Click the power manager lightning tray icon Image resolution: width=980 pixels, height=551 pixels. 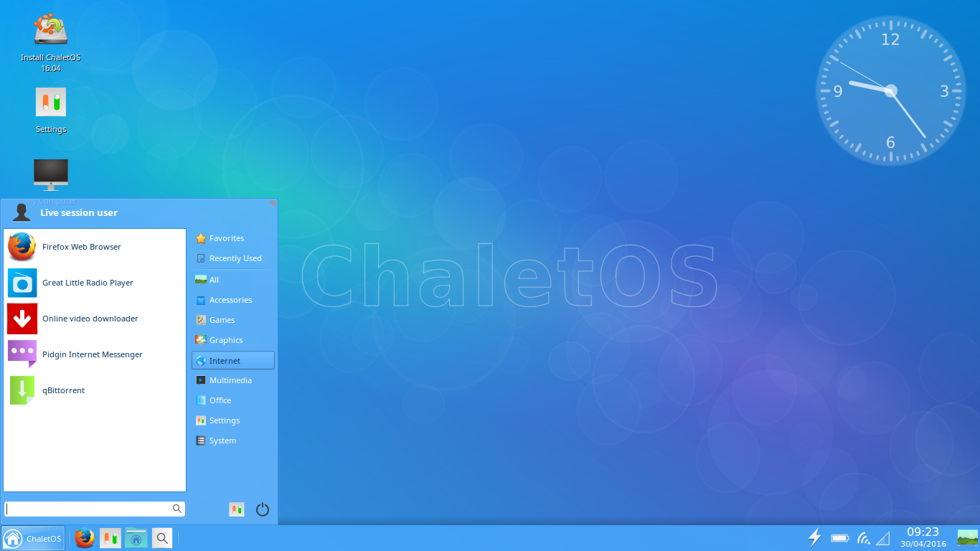(x=814, y=537)
